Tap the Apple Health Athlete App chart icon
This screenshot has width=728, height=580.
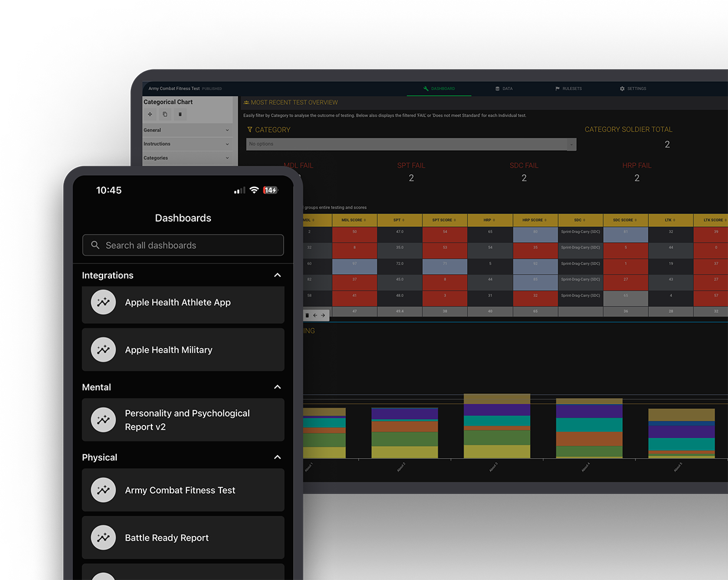(103, 302)
